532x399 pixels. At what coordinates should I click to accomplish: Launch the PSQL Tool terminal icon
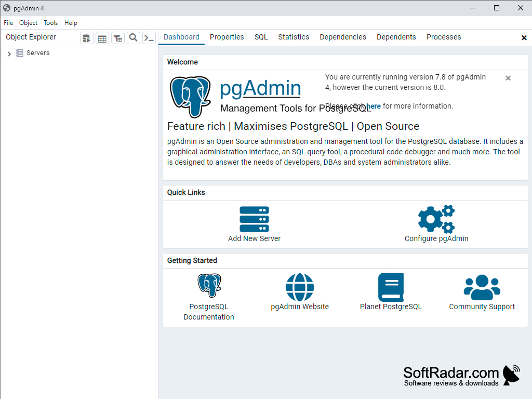tap(149, 38)
